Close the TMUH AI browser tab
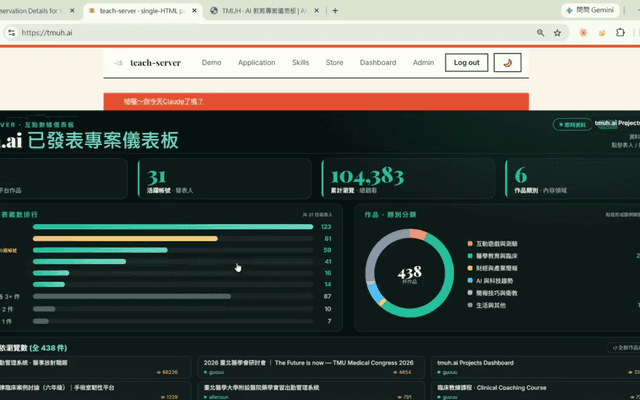 click(x=316, y=11)
